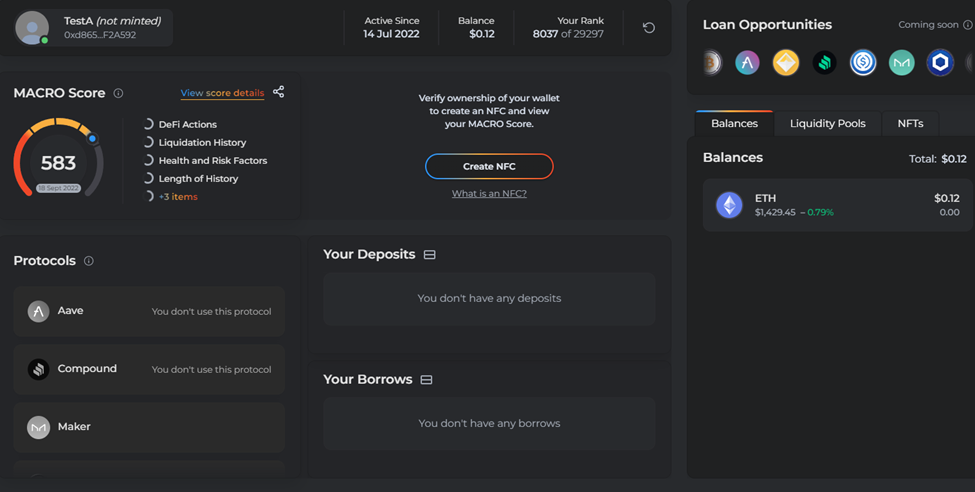Switch to the Balances tab
This screenshot has height=492, width=975.
point(734,123)
